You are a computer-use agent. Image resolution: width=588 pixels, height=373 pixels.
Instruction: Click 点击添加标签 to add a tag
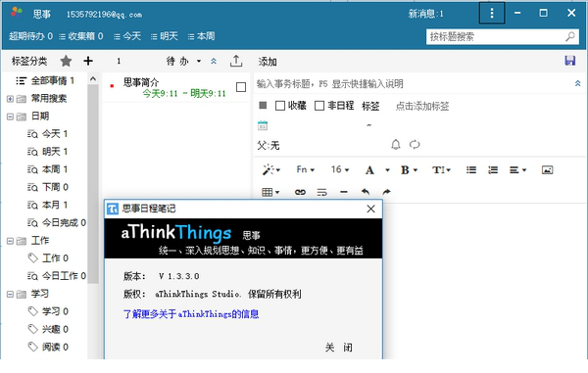pos(422,106)
